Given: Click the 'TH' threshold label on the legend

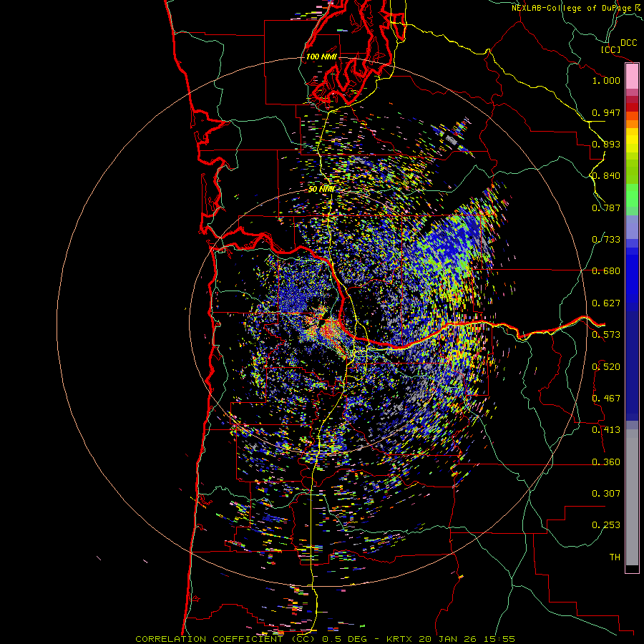Looking at the screenshot, I should [x=615, y=557].
